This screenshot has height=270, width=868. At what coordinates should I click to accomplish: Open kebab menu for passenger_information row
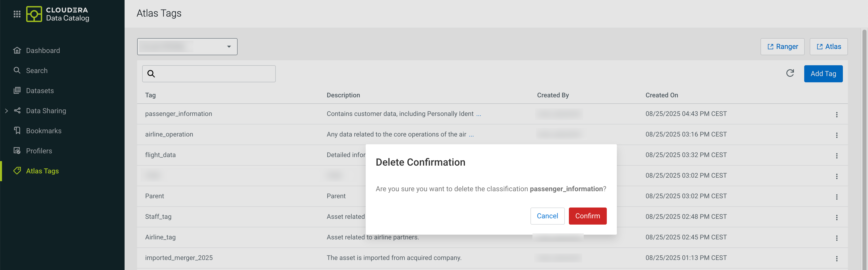(x=836, y=114)
